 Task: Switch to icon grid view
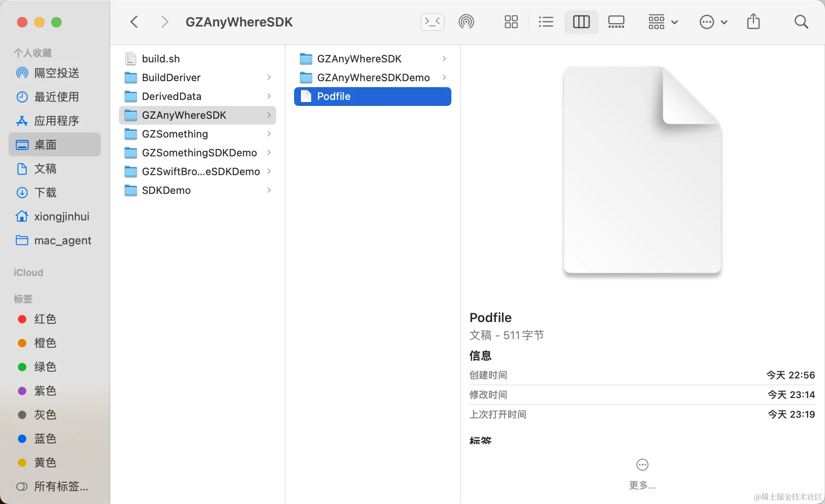pyautogui.click(x=511, y=22)
